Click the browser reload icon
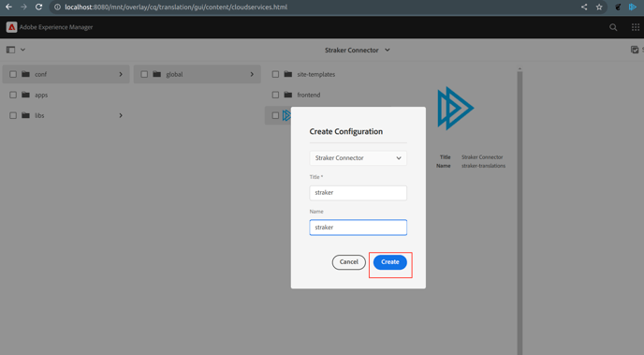This screenshot has height=355, width=644. pyautogui.click(x=38, y=7)
